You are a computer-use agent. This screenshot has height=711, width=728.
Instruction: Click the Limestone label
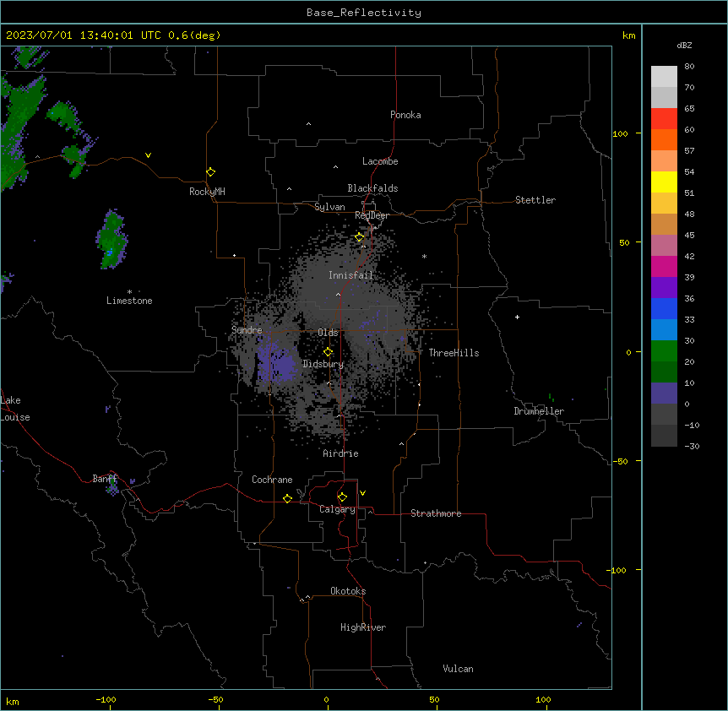(x=129, y=301)
